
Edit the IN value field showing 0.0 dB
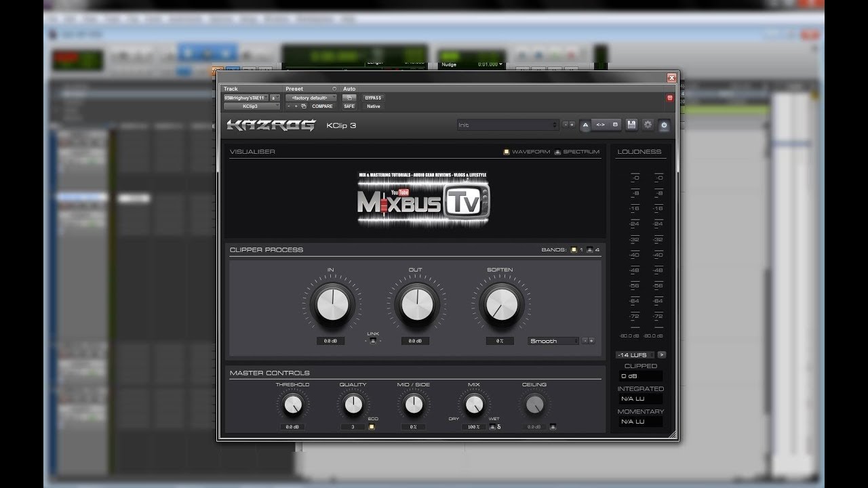pos(331,341)
